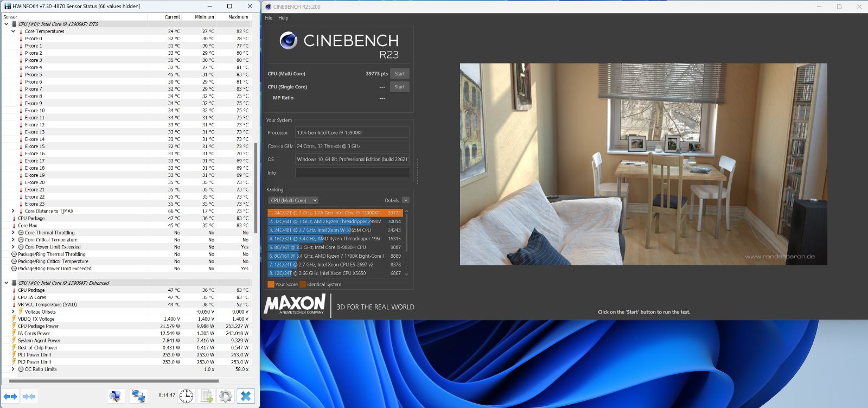
Task: Click the Current column header
Action: pyautogui.click(x=173, y=17)
